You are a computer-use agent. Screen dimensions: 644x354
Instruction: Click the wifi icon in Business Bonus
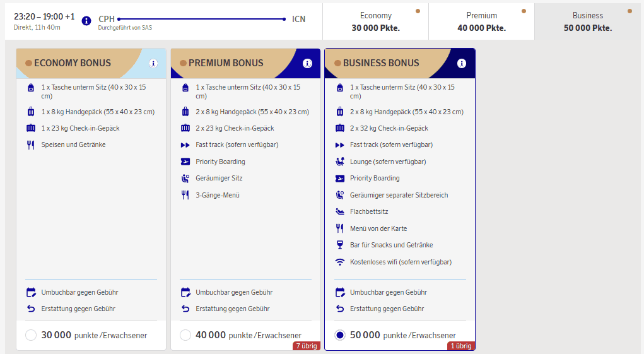tap(340, 262)
